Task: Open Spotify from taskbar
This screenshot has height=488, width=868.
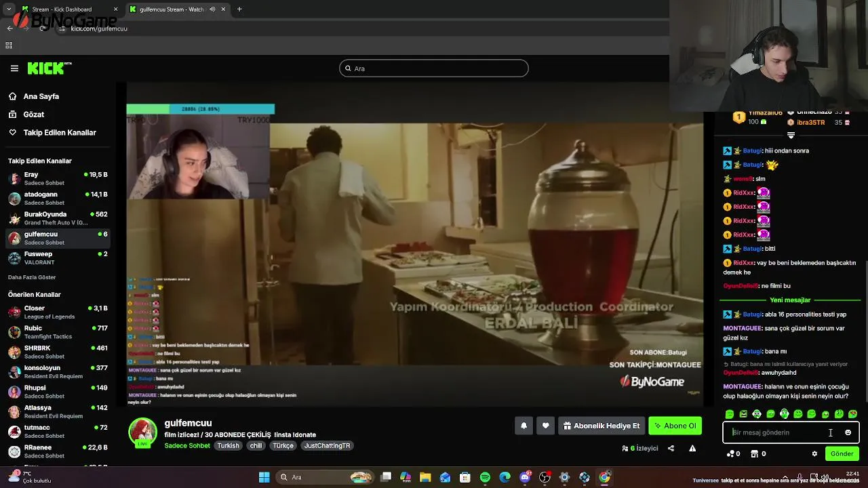Action: pyautogui.click(x=485, y=478)
